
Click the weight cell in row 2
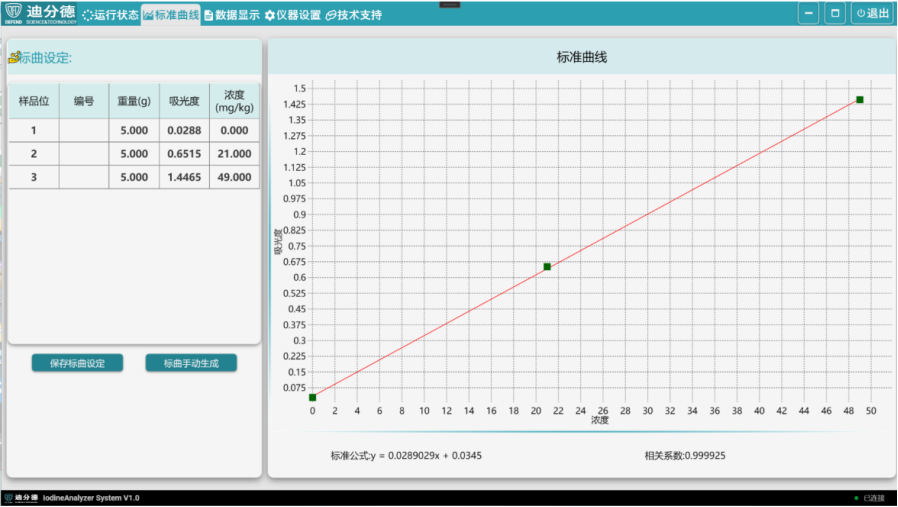[134, 154]
